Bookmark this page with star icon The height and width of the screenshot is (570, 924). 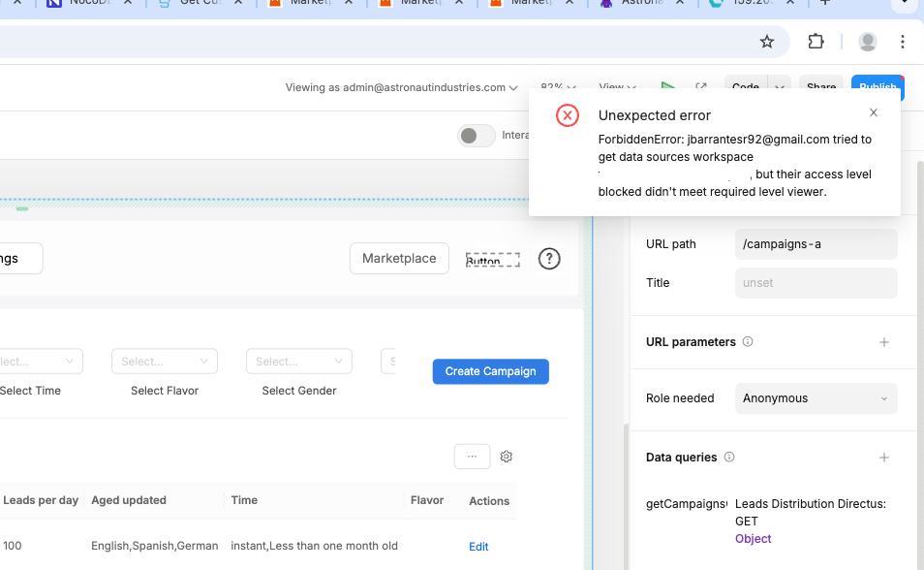coord(766,41)
